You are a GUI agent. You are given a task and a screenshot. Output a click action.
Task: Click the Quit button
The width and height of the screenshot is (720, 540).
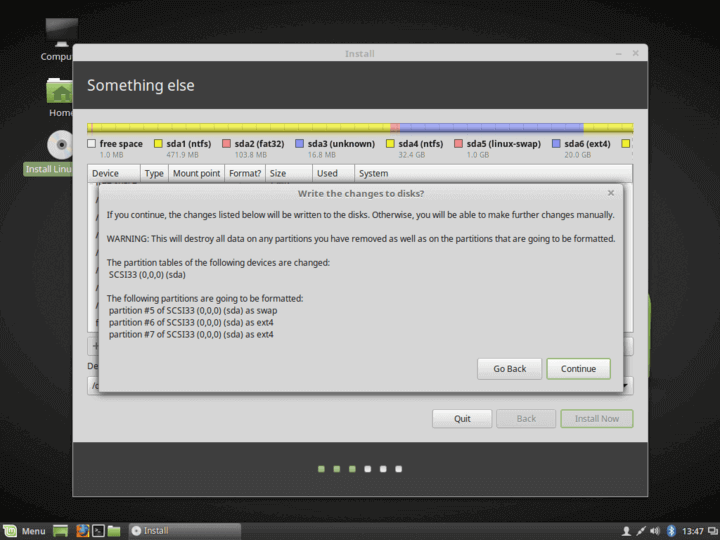tap(461, 418)
